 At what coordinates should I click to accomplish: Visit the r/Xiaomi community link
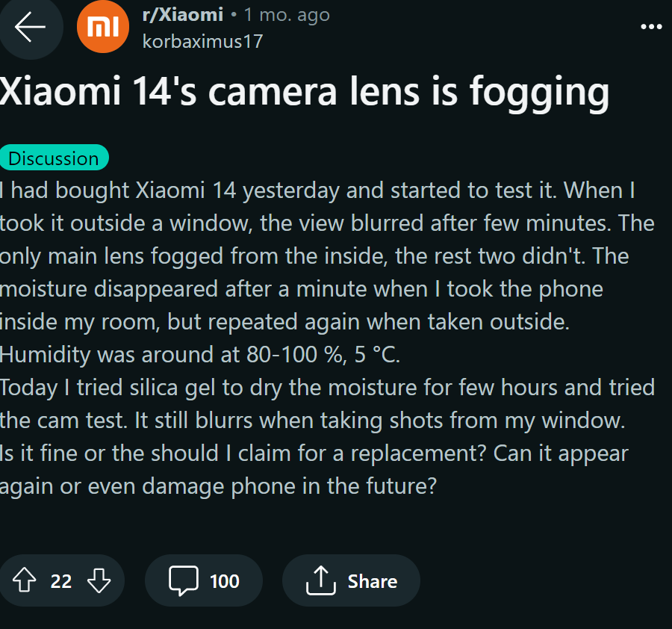(182, 15)
